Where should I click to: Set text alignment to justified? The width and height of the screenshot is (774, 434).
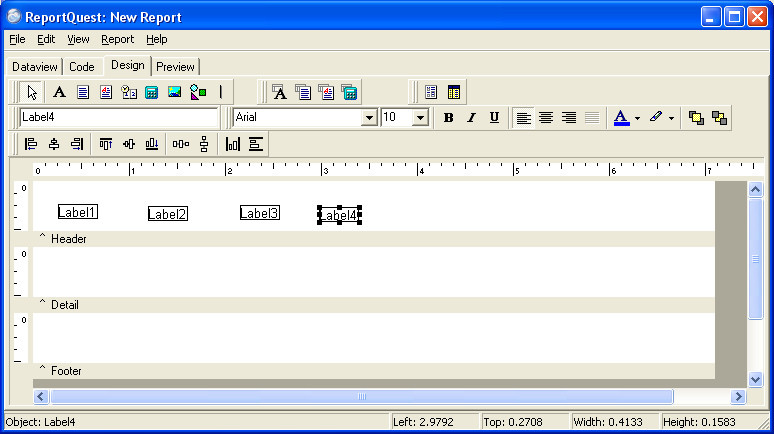click(592, 118)
